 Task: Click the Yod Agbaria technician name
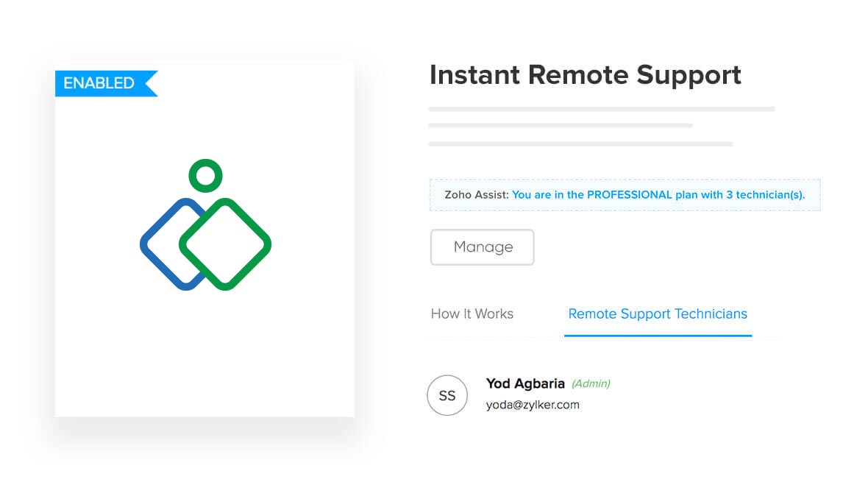coord(525,383)
